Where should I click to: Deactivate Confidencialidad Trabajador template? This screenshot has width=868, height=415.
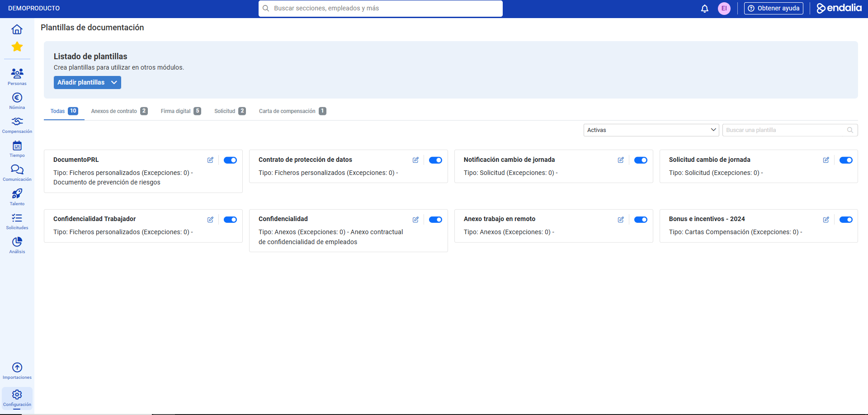[x=230, y=220]
